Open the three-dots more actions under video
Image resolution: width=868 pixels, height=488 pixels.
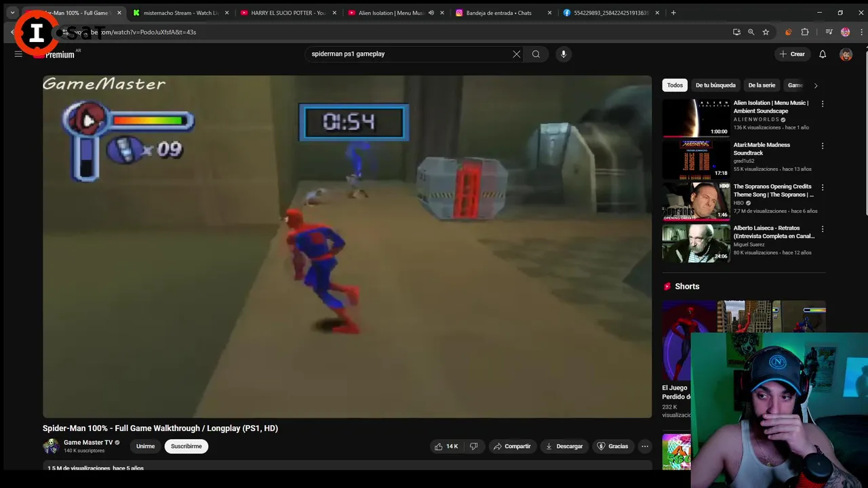(x=644, y=446)
